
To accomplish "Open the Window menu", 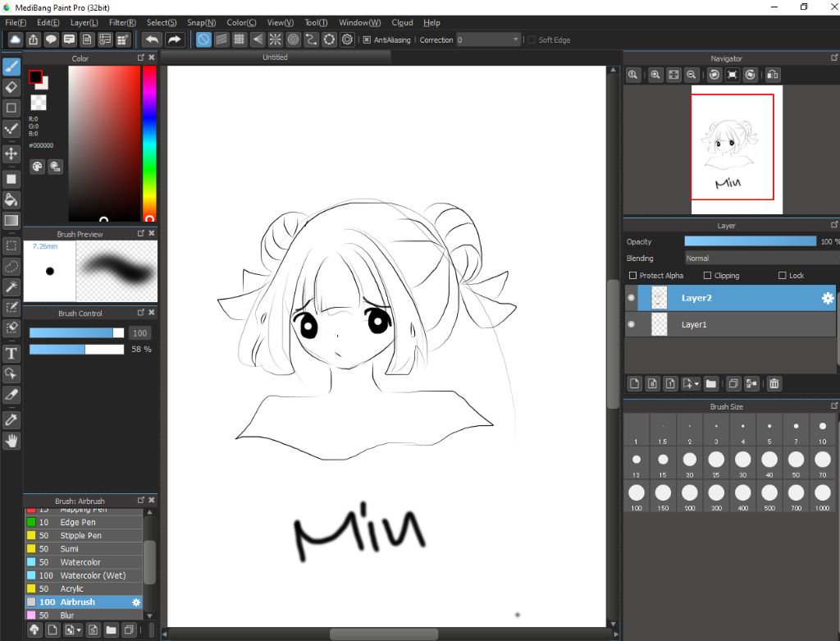I will 359,22.
